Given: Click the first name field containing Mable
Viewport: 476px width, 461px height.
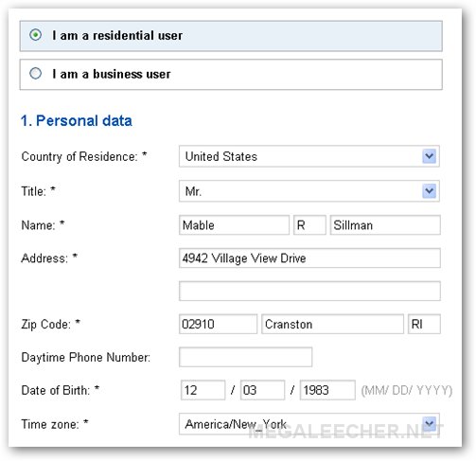Looking at the screenshot, I should point(234,225).
